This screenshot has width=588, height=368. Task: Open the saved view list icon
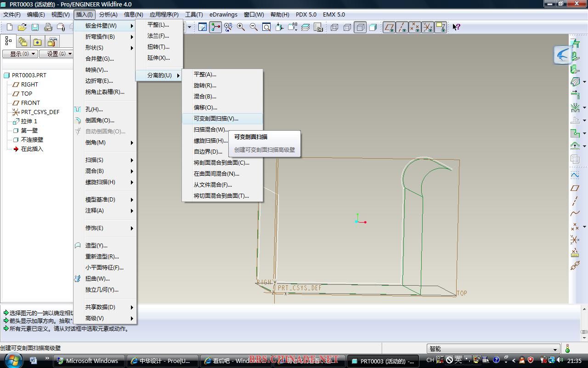(292, 27)
